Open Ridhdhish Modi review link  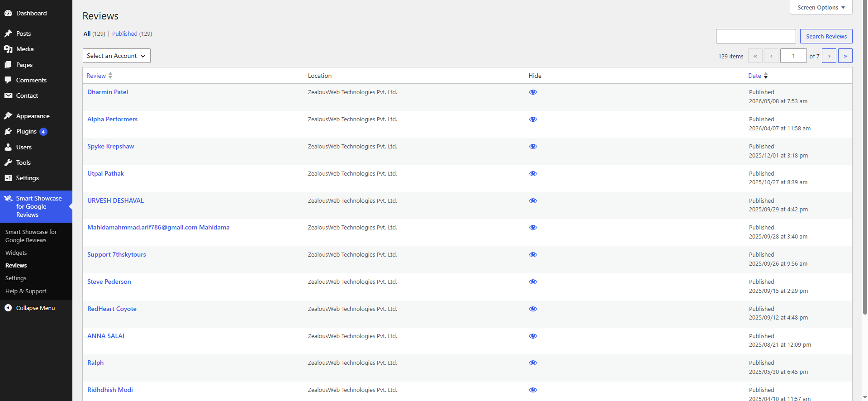coord(110,390)
